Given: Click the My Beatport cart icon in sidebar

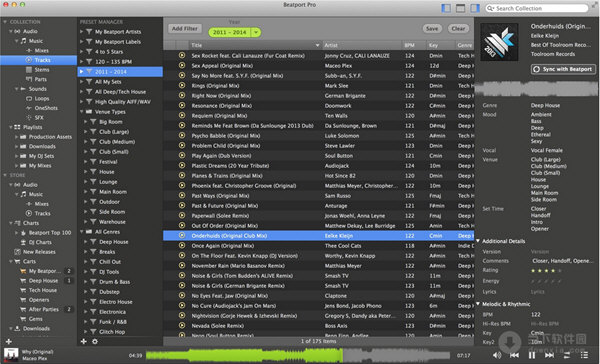Looking at the screenshot, I should tap(23, 271).
